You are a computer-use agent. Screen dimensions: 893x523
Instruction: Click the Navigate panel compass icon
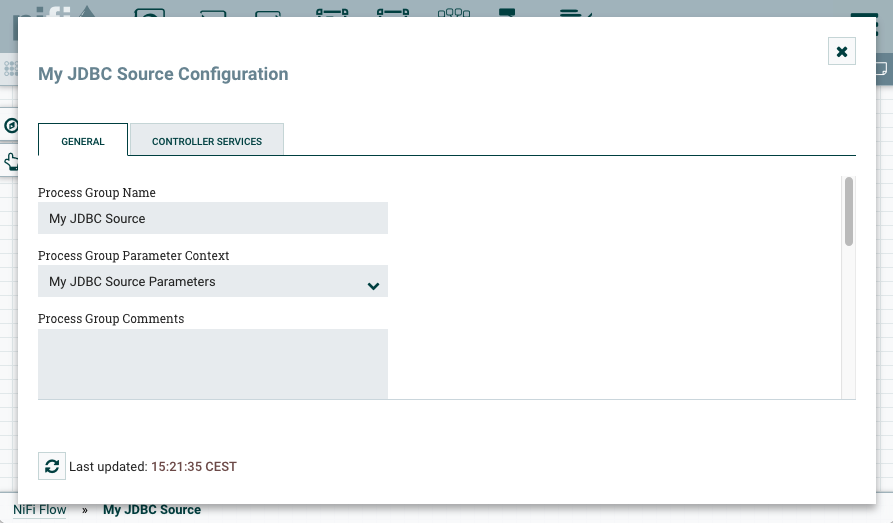[x=10, y=125]
